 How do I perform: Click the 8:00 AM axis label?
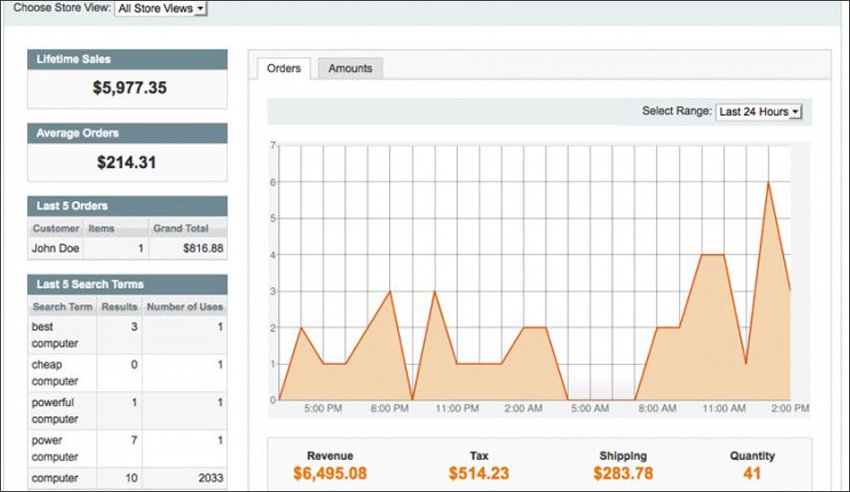[657, 409]
